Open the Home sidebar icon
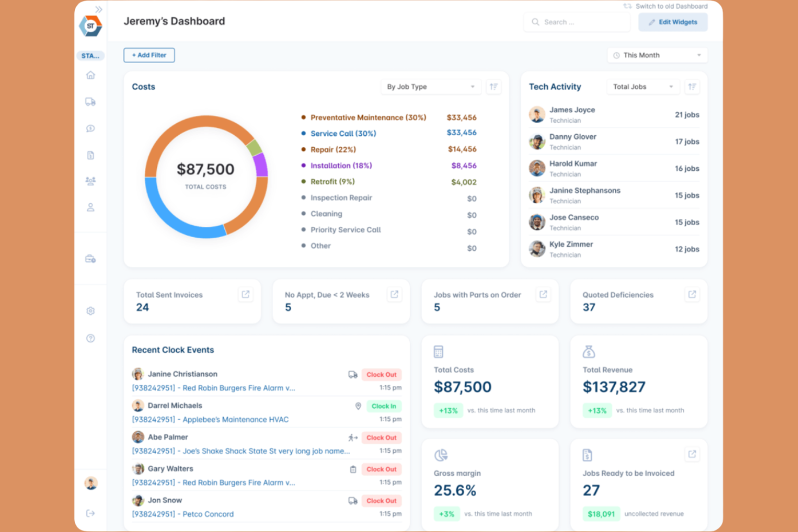 (x=91, y=75)
